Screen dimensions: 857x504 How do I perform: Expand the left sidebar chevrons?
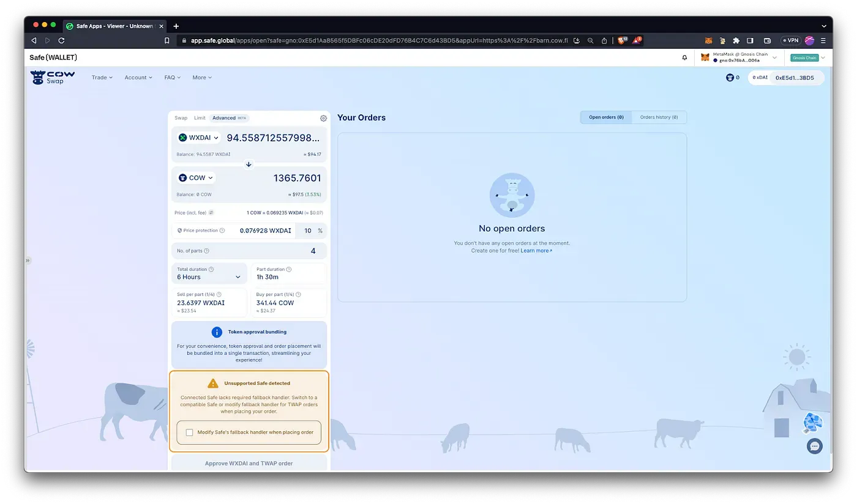click(27, 261)
